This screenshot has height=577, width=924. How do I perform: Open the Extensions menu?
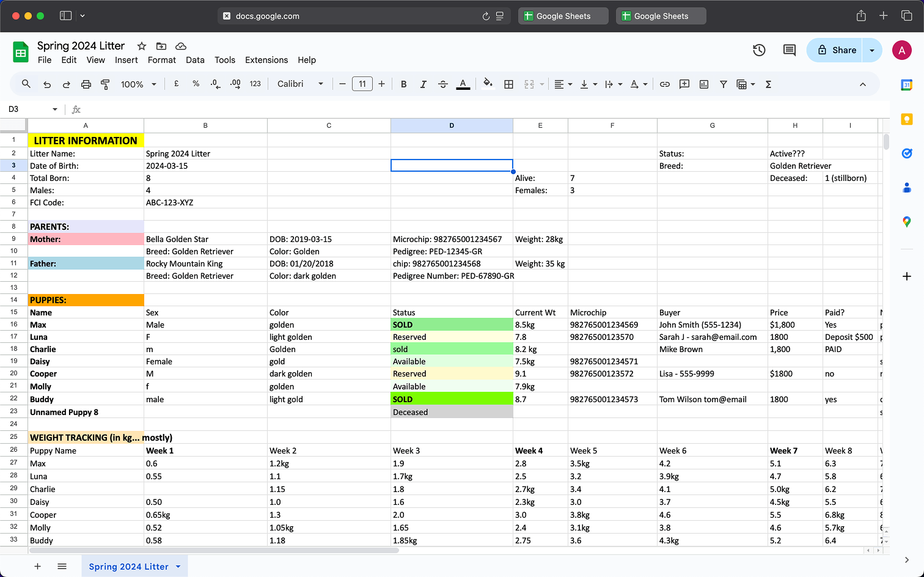(266, 60)
